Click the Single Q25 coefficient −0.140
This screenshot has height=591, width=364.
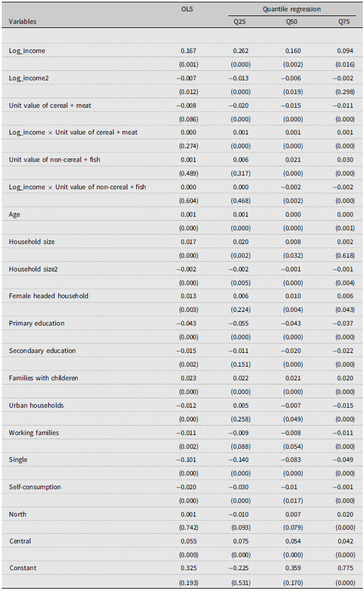tap(240, 460)
